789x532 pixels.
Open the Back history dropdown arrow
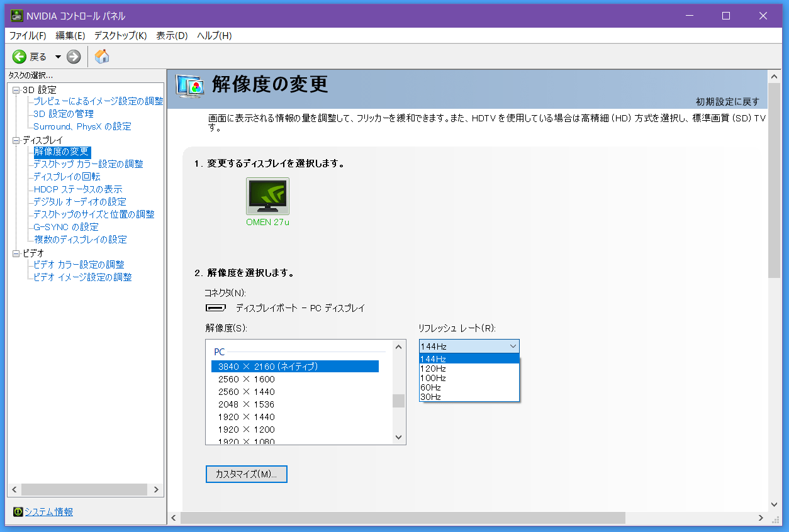pyautogui.click(x=58, y=57)
